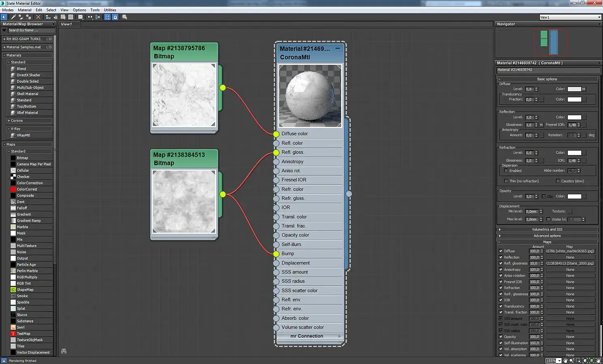Click the green ShapeMap icon
This screenshot has width=603, height=364.
[x=13, y=289]
